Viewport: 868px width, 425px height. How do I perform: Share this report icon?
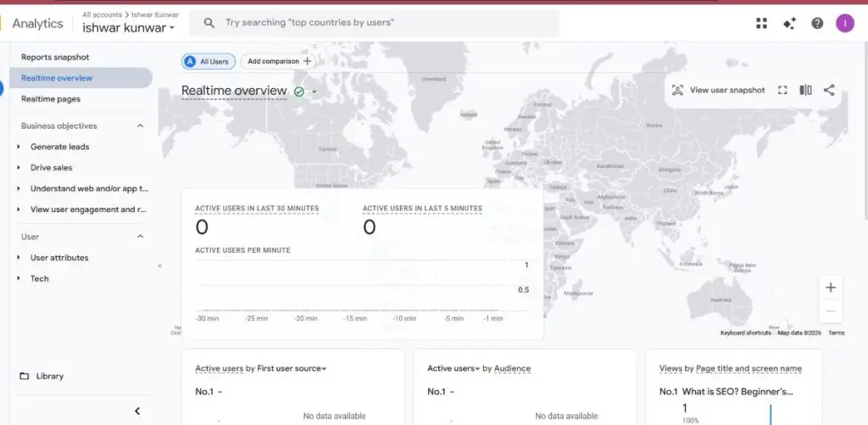[x=829, y=90]
